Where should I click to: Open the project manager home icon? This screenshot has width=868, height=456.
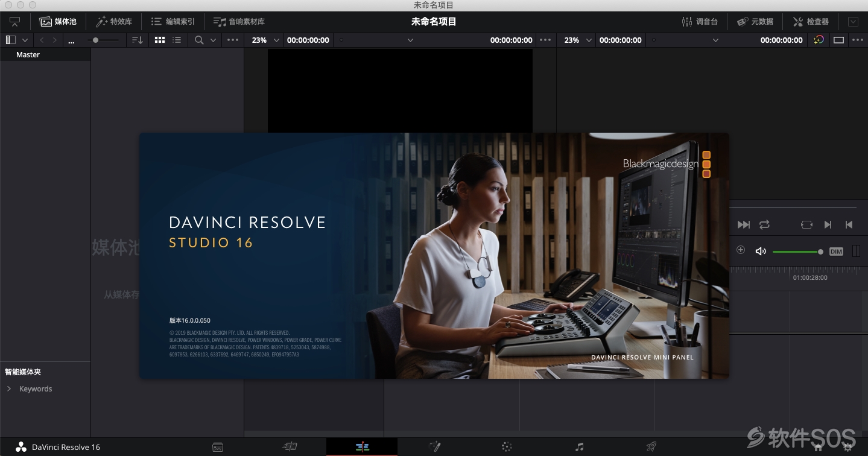click(x=818, y=447)
